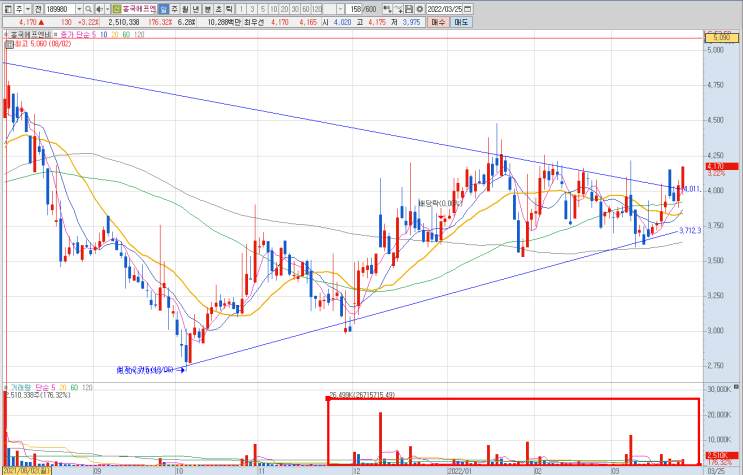This screenshot has width=743, height=475.
Task: Click the green 신 badge icon
Action: (117, 9)
